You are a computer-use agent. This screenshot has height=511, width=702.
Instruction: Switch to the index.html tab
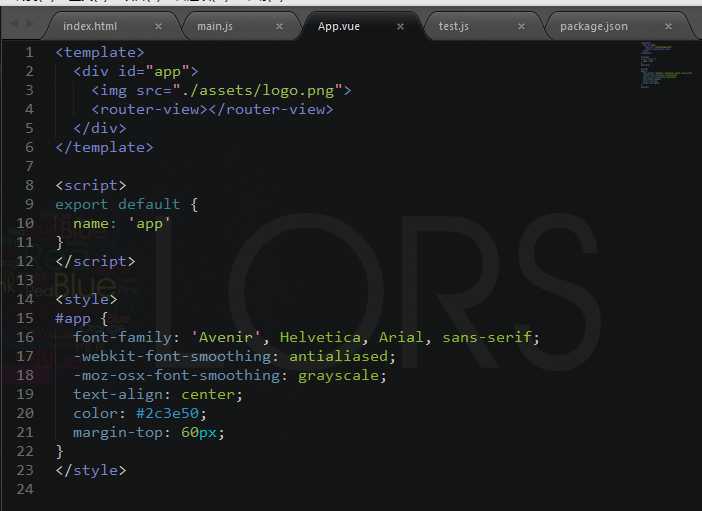(x=90, y=26)
